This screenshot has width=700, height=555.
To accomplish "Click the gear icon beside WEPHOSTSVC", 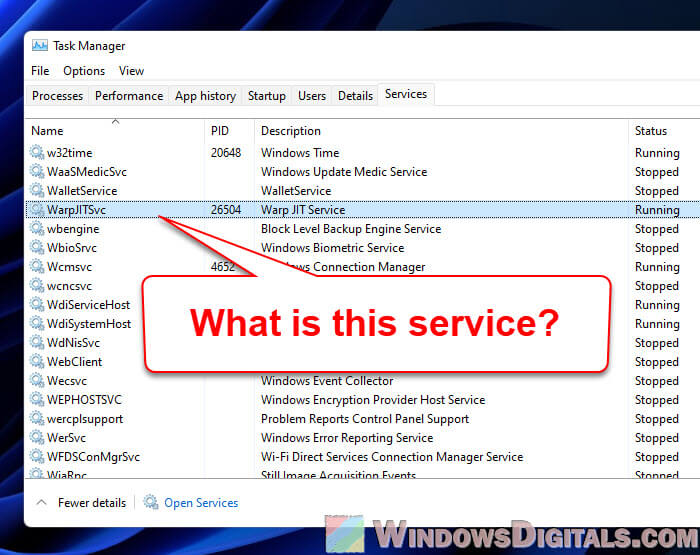I will pyautogui.click(x=37, y=399).
